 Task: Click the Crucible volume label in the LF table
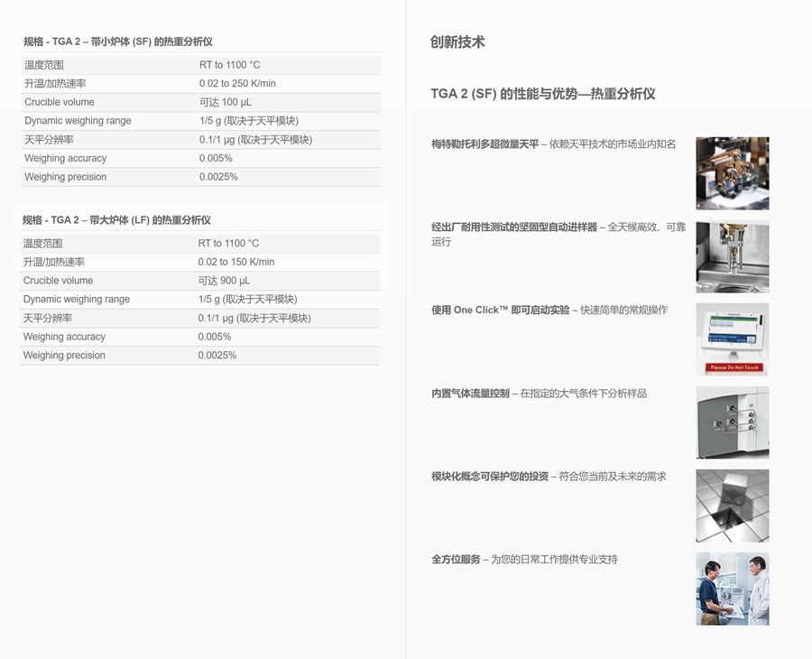(x=58, y=280)
